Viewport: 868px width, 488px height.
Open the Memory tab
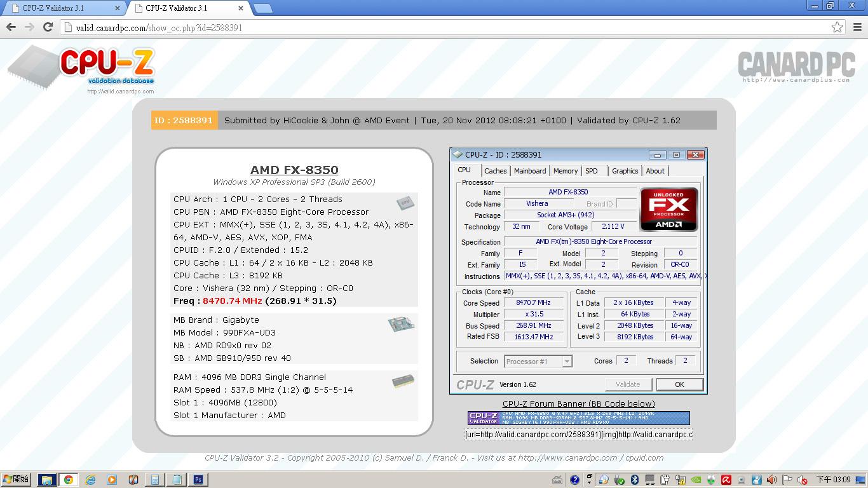(566, 171)
